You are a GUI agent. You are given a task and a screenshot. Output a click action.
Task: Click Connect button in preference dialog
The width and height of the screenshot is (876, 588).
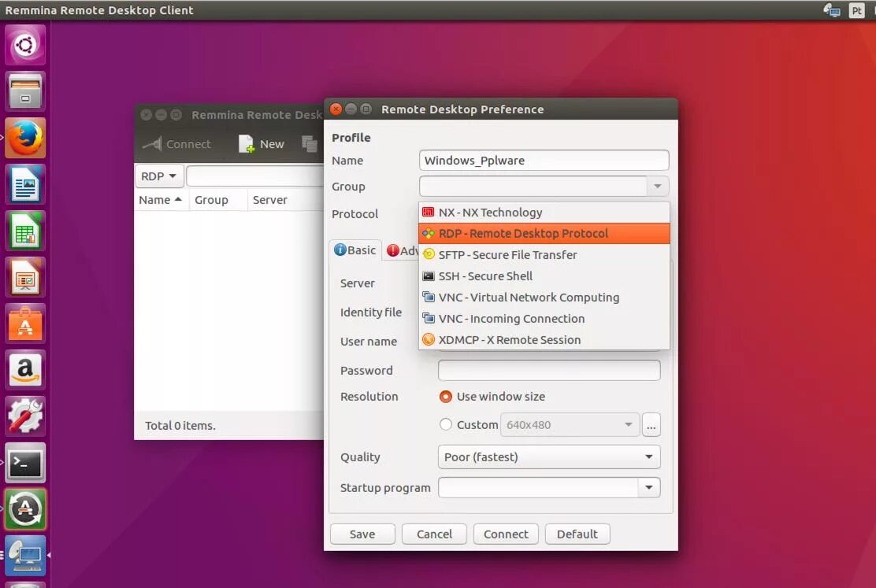[x=506, y=534]
